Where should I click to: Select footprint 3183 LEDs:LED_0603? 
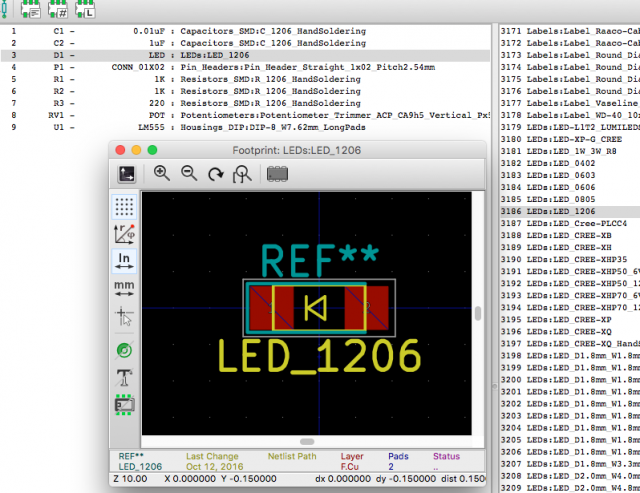pos(570,175)
